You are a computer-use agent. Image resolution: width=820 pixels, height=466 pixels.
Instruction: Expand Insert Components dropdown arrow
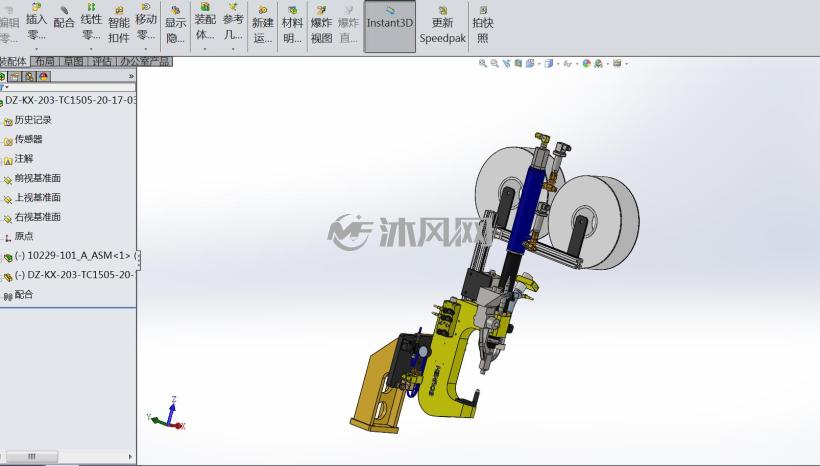tap(36, 49)
